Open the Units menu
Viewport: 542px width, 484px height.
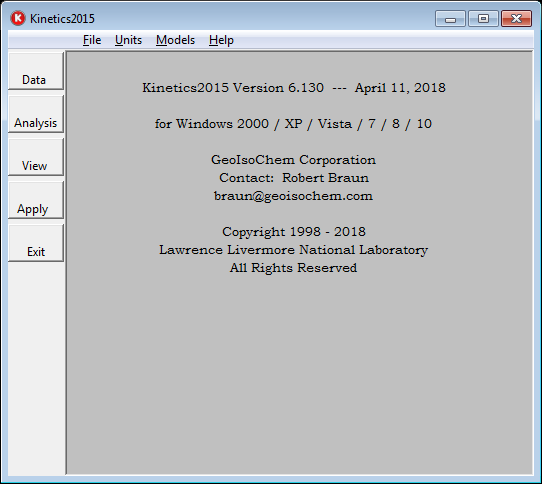pyautogui.click(x=128, y=40)
